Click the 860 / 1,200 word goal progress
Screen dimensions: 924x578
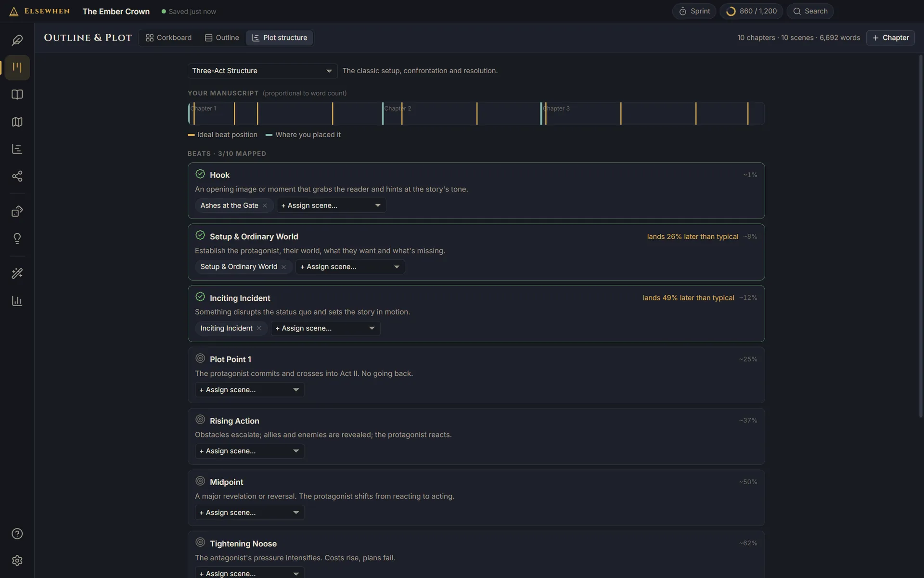pyautogui.click(x=751, y=11)
